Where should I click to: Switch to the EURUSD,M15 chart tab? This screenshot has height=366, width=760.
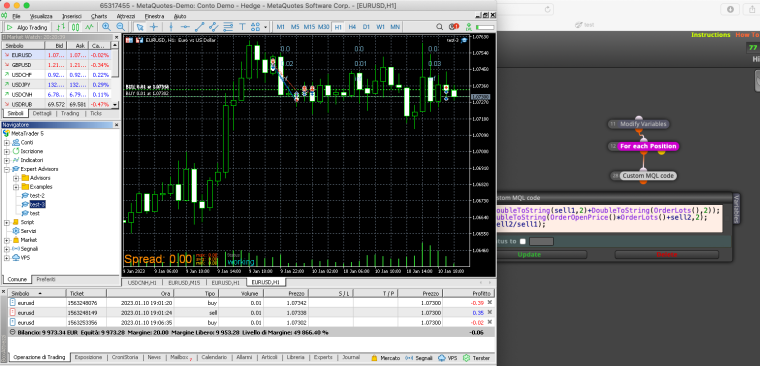click(x=184, y=282)
